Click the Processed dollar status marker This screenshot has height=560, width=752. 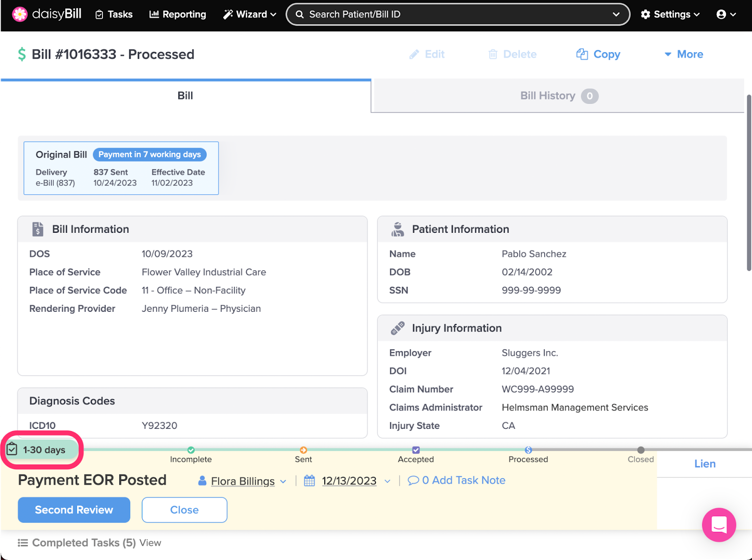[x=528, y=450]
